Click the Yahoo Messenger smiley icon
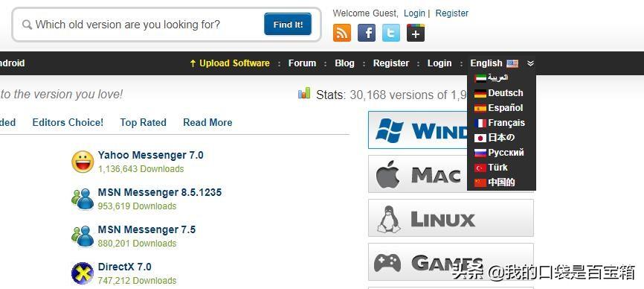 (x=83, y=162)
